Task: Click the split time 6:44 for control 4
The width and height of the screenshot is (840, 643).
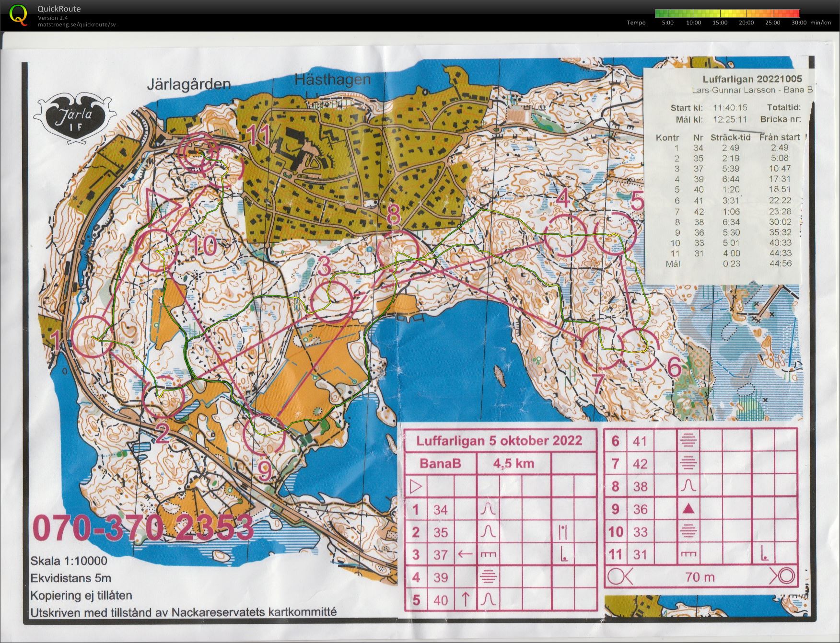Action: (731, 179)
